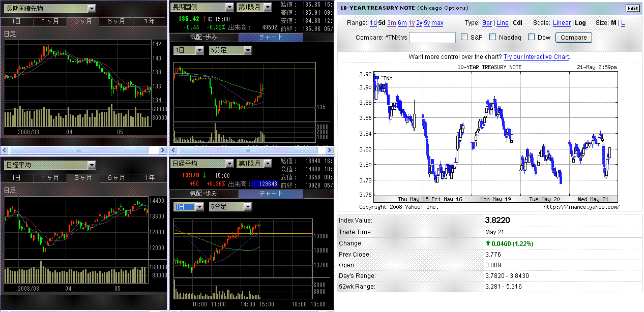Open the 長期国債先物 instrument dropdown
Image resolution: width=644 pixels, height=312 pixels.
91,8
